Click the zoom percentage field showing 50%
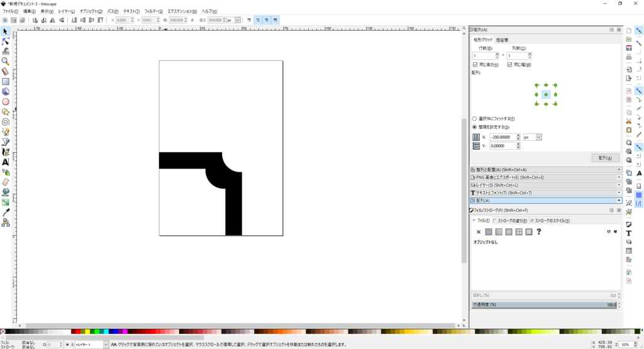Screen dimensions: 644x349 click(x=626, y=345)
